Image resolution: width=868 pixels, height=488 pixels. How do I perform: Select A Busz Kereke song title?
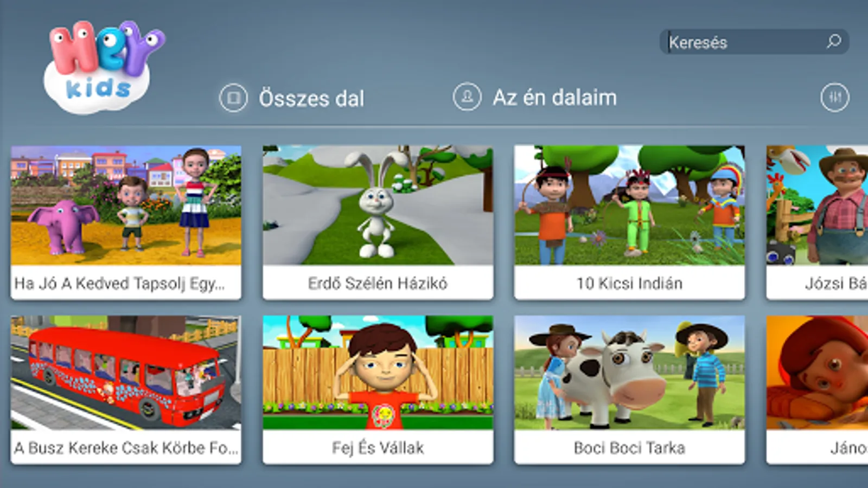pyautogui.click(x=126, y=448)
